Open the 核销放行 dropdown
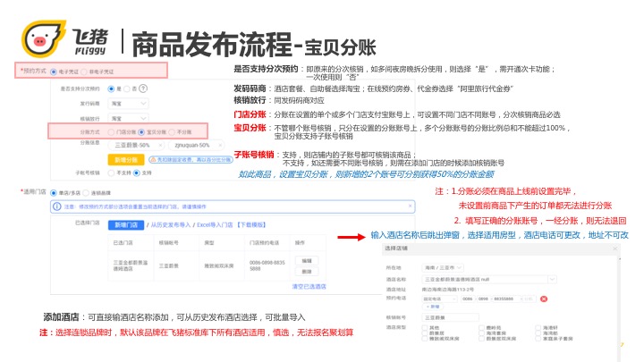The width and height of the screenshot is (644, 362). 128,118
